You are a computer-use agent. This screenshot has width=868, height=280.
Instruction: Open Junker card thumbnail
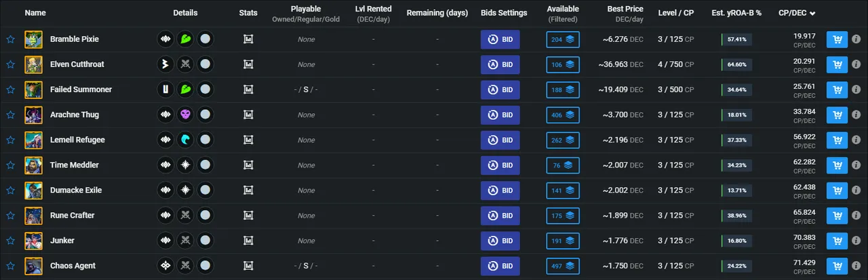[x=33, y=241]
